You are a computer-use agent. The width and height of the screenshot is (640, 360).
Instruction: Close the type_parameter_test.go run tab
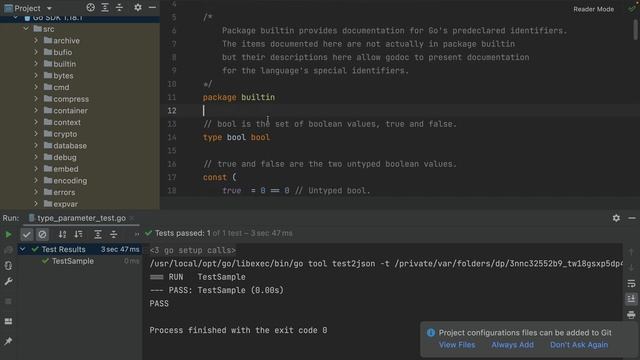(x=132, y=218)
